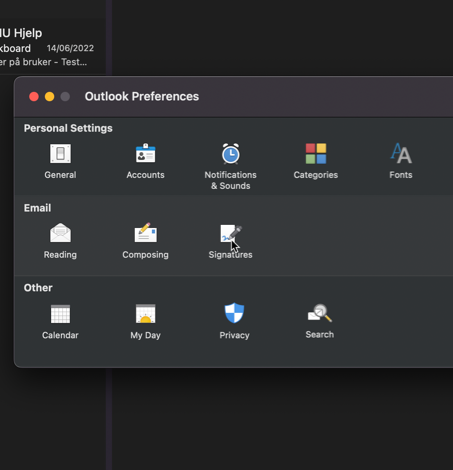Click the Composing text label
Viewport: 453px width, 470px height.
pyautogui.click(x=145, y=255)
